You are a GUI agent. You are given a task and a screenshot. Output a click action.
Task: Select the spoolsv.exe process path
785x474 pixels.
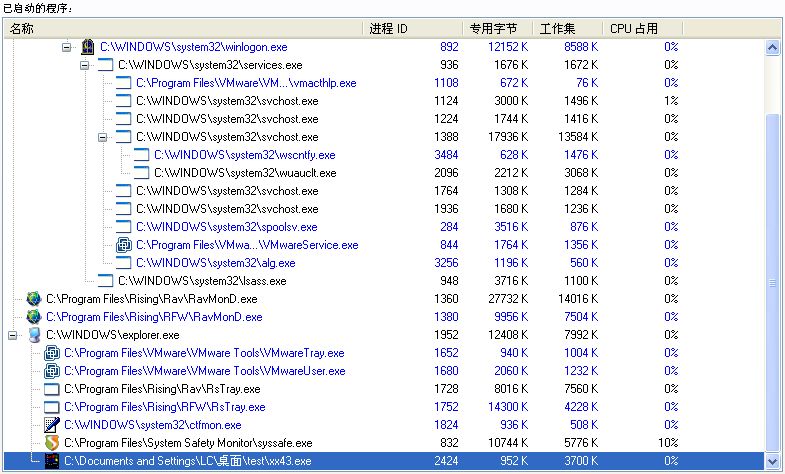(227, 227)
